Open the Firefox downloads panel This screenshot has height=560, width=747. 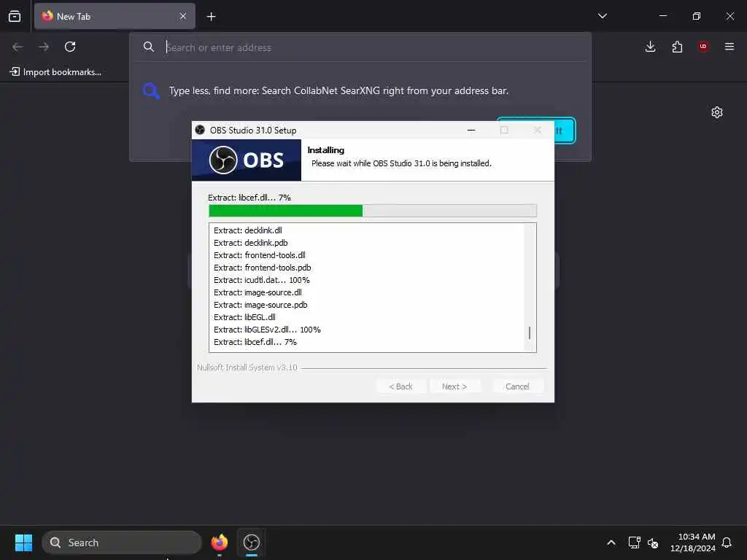click(x=650, y=47)
